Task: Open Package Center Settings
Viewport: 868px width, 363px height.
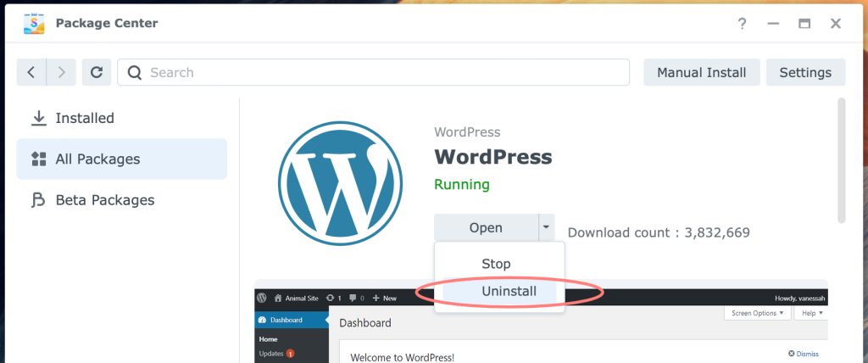Action: [805, 73]
